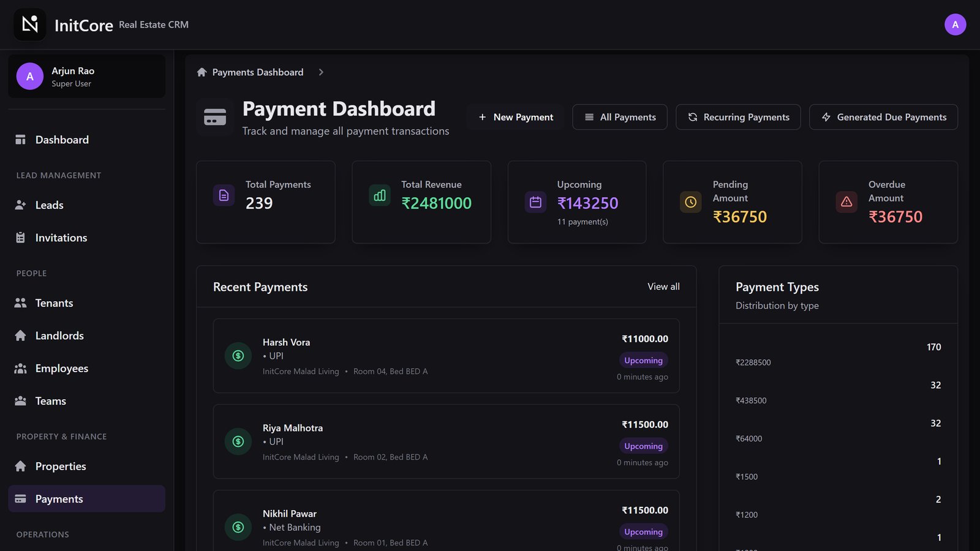Click Arjun Rao profile avatar in sidebar
This screenshot has height=551, width=980.
click(30, 77)
